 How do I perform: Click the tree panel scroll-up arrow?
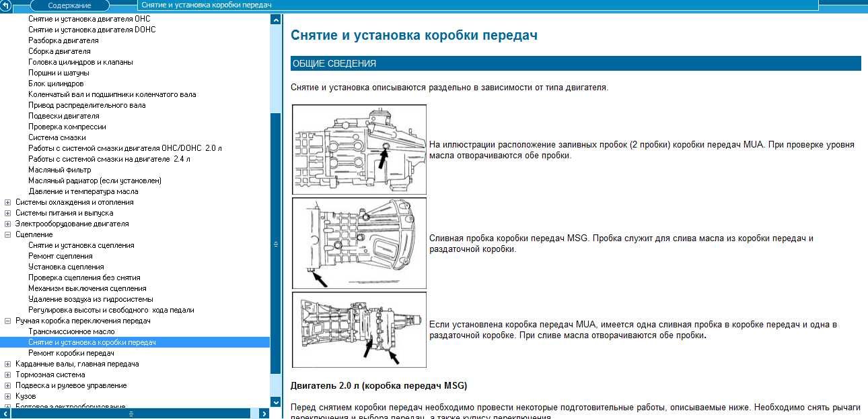[x=275, y=20]
